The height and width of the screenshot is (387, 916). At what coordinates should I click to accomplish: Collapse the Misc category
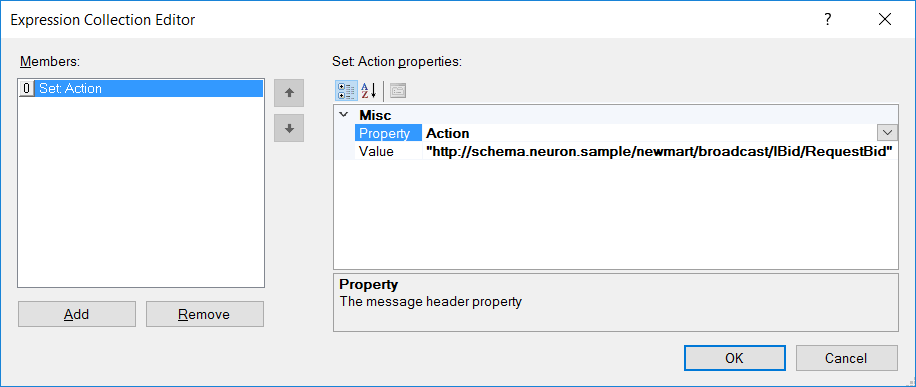pyautogui.click(x=344, y=115)
